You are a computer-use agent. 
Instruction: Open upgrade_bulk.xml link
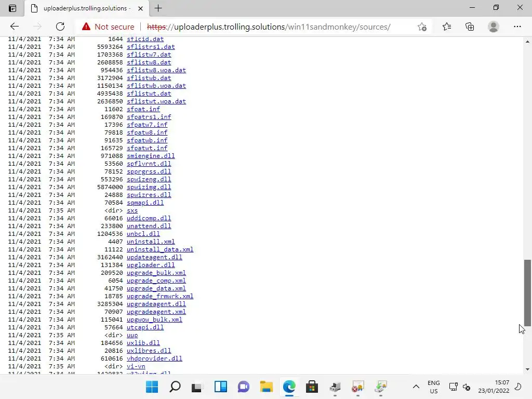click(x=156, y=273)
